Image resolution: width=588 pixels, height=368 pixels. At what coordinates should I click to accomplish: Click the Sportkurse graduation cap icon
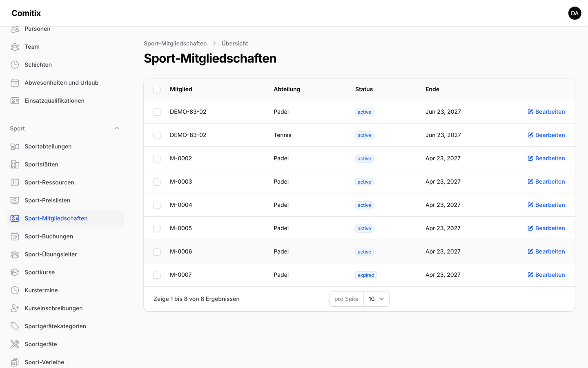tap(15, 272)
